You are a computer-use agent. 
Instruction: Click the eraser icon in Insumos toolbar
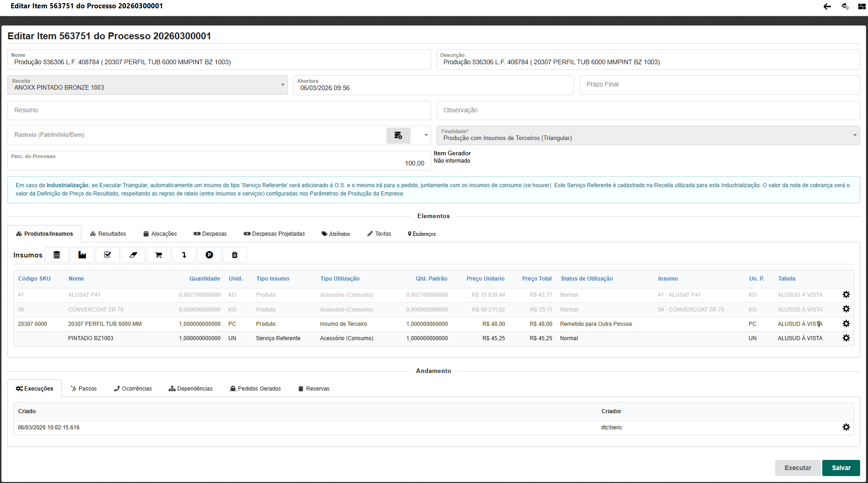point(133,255)
